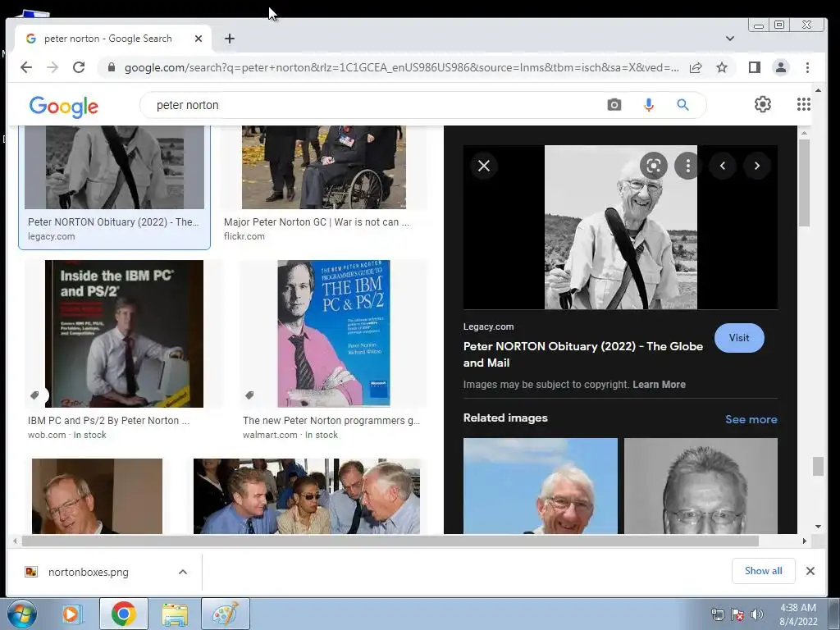Switch to Chrome in the taskbar

(x=124, y=614)
